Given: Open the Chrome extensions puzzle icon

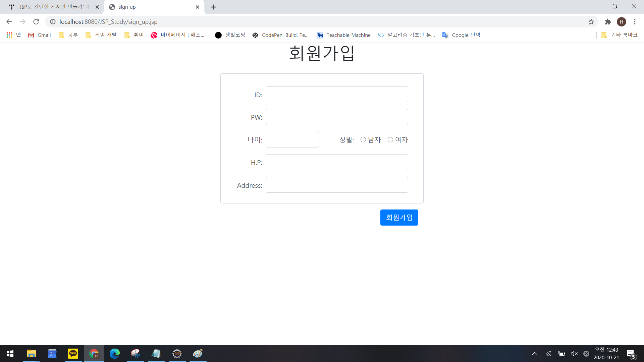Looking at the screenshot, I should tap(608, 22).
